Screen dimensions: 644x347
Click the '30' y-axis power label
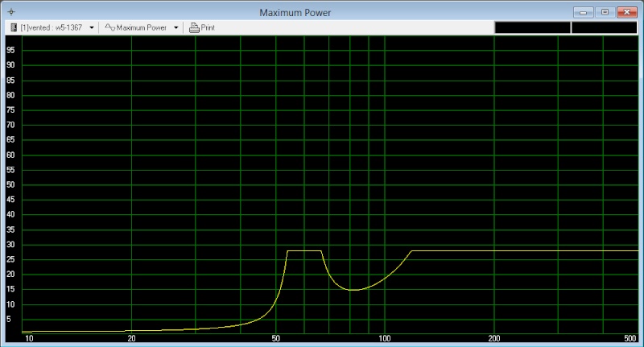click(10, 244)
